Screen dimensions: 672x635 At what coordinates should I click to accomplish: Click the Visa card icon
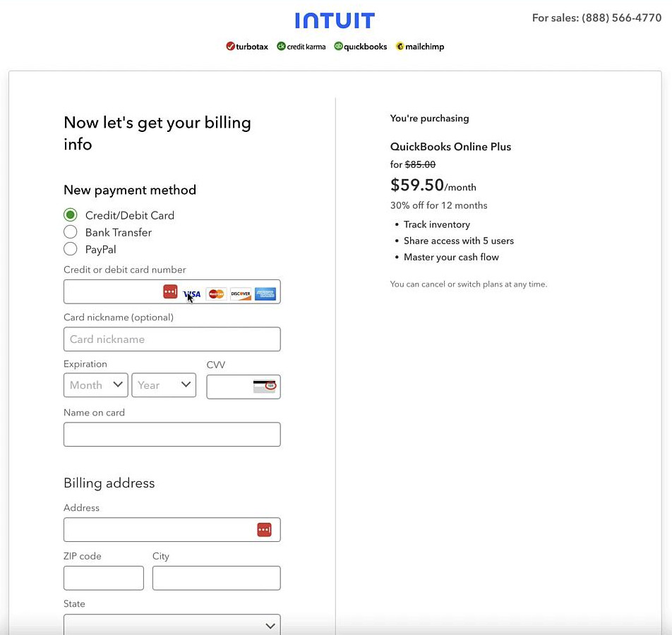point(191,294)
